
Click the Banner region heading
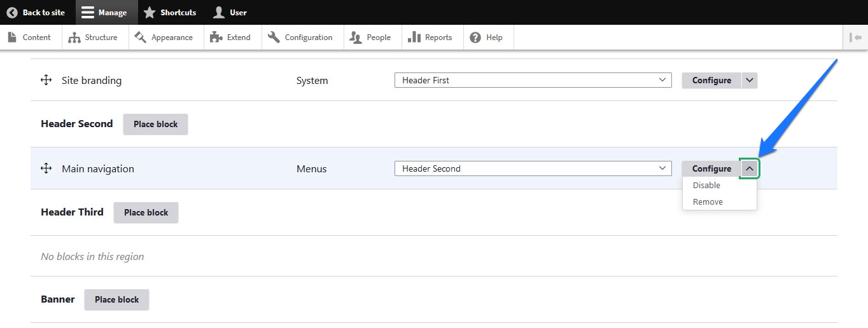58,299
